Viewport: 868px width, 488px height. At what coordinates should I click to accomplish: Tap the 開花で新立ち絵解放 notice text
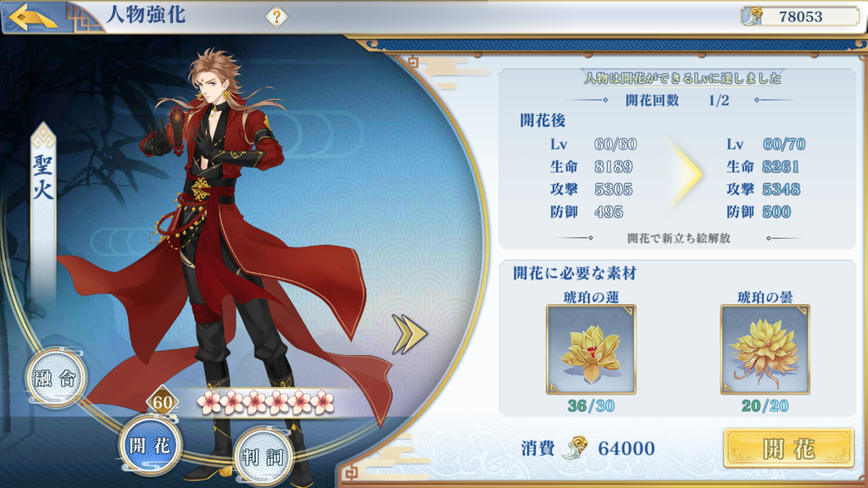coord(679,238)
